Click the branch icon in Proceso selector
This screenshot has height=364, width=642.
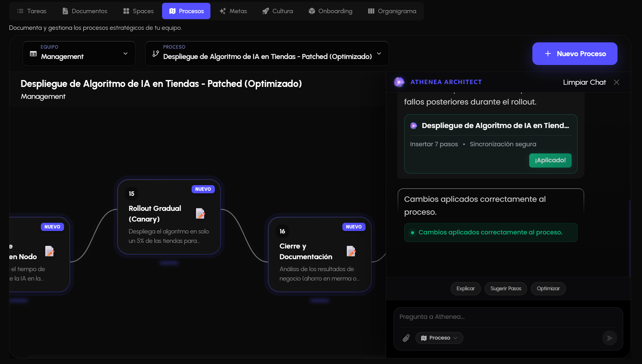coord(155,54)
